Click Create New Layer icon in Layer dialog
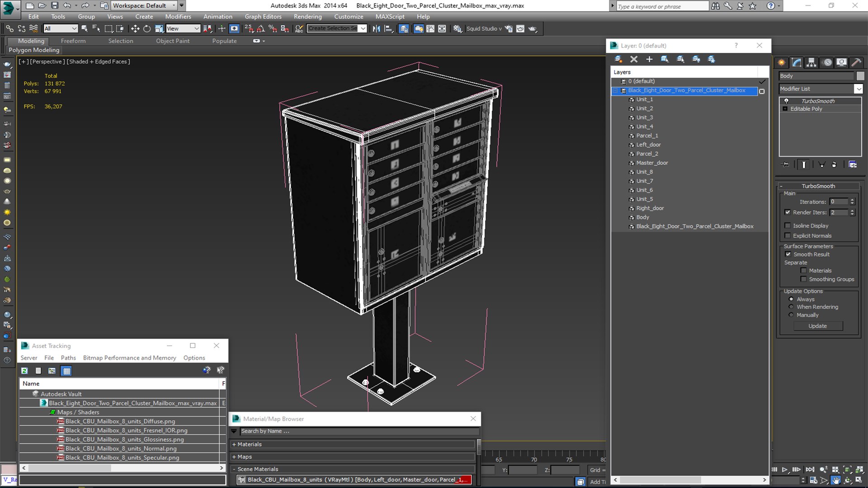Image resolution: width=868 pixels, height=488 pixels. coord(618,59)
